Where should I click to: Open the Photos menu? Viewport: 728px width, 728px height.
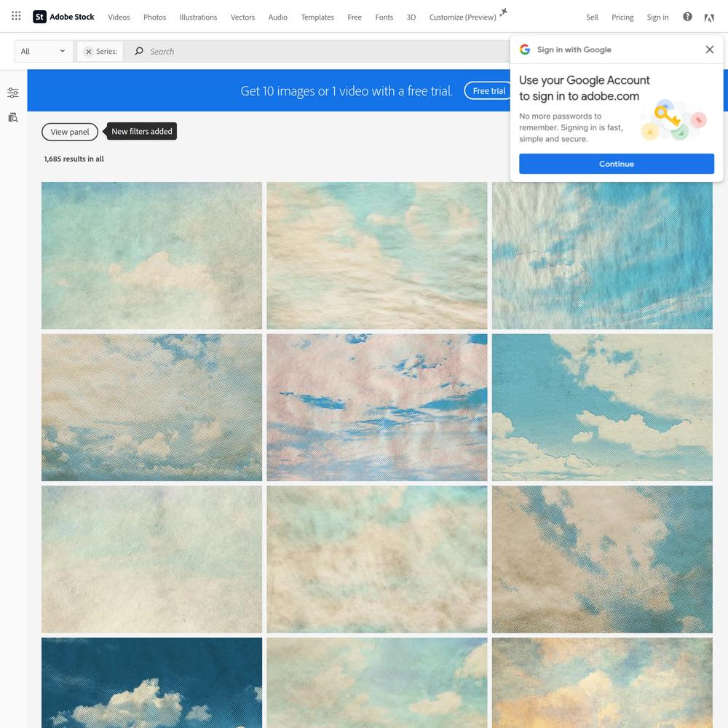[154, 17]
